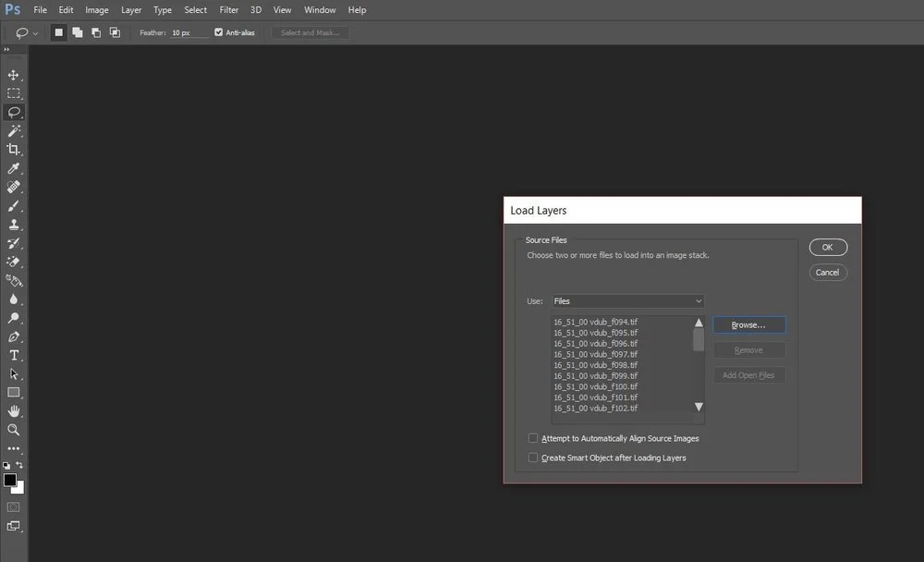Select the Brush tool

(13, 205)
